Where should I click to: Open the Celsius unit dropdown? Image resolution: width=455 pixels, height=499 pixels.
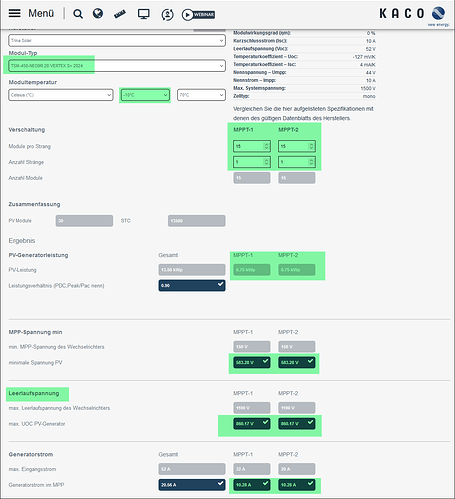(61, 95)
